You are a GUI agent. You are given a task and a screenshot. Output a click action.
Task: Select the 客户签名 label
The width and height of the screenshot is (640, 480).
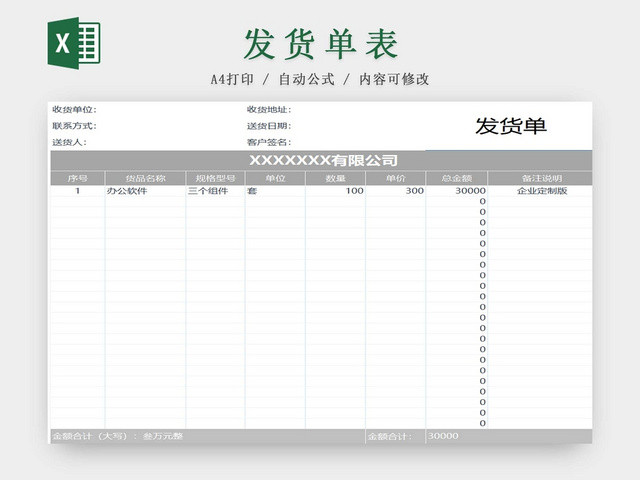269,142
